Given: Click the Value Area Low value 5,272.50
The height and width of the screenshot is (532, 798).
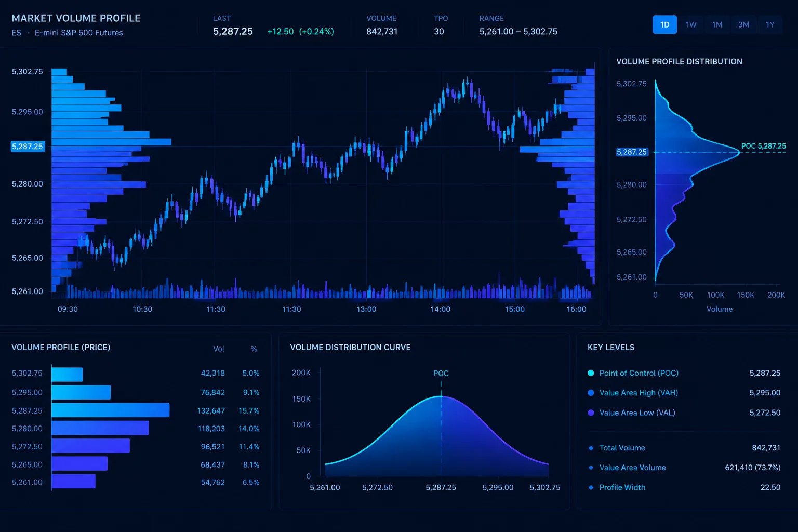Looking at the screenshot, I should [x=765, y=413].
